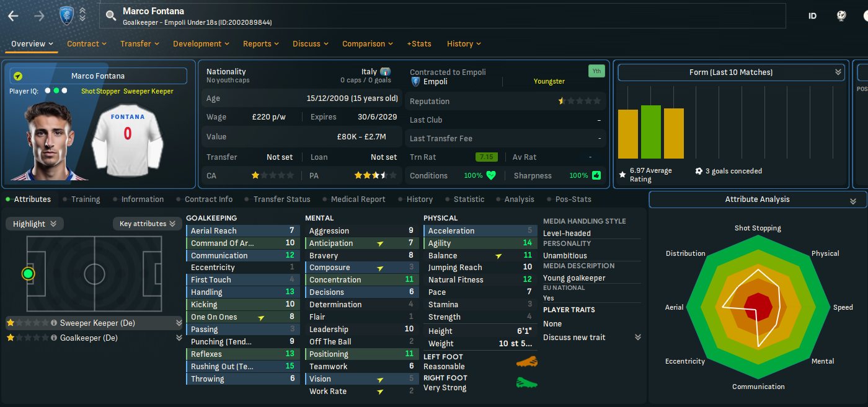Screen dimensions: 868x407
Task: Click the green Yth badge
Action: tap(596, 71)
